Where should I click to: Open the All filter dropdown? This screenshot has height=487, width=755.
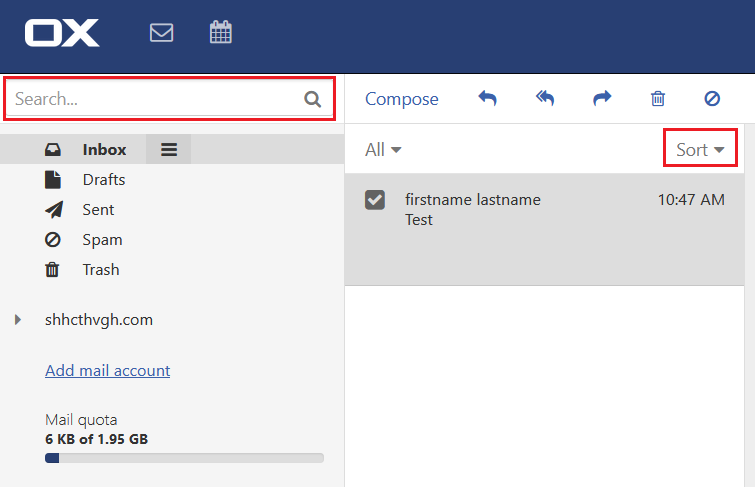[383, 149]
